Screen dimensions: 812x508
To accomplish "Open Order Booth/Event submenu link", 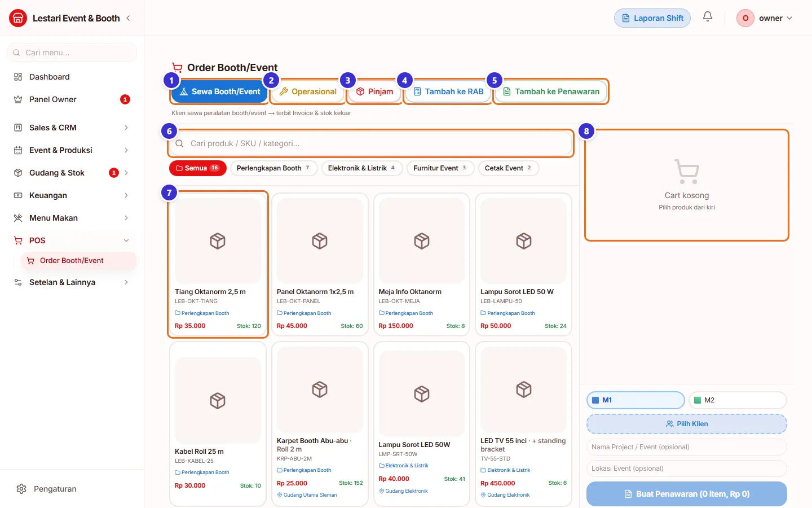I will (x=78, y=261).
